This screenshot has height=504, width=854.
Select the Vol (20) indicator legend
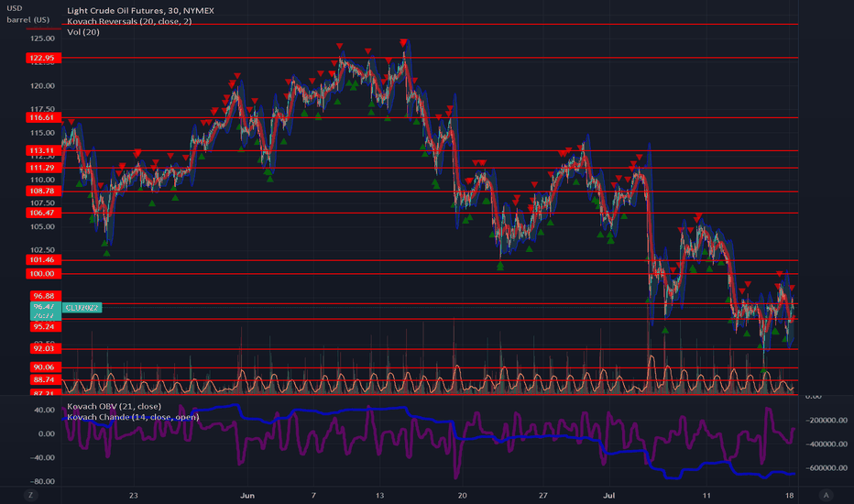click(x=83, y=32)
